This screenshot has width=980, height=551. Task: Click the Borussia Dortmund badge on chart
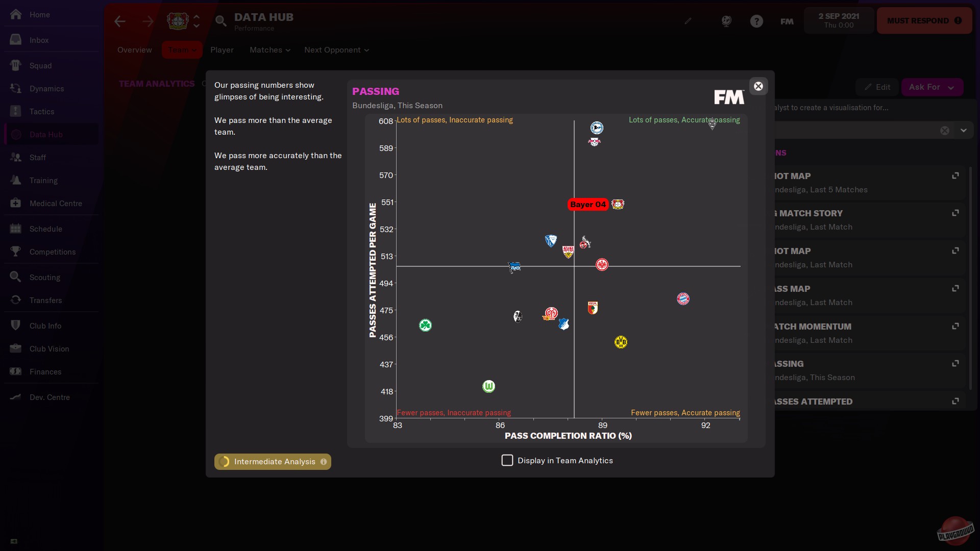pos(621,342)
